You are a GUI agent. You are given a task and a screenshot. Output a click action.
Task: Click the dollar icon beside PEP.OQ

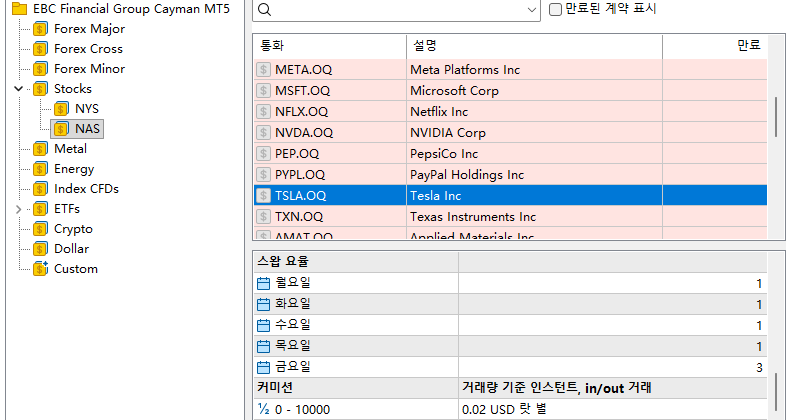[x=264, y=154]
